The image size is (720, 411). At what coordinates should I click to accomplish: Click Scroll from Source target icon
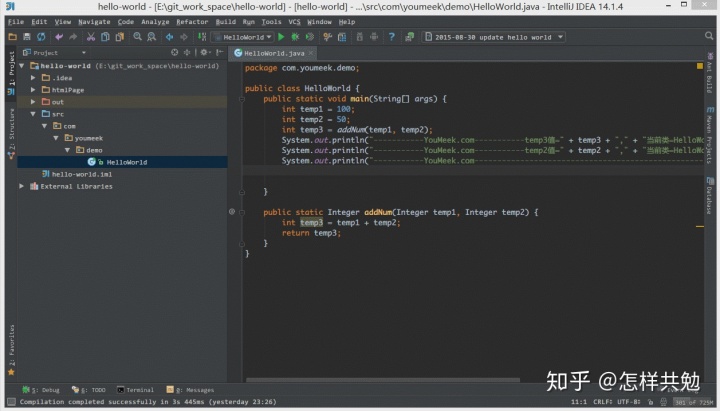pos(174,53)
